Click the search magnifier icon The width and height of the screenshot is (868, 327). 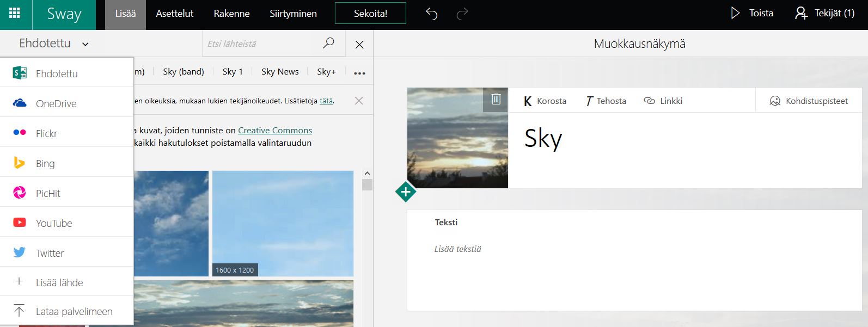click(328, 44)
